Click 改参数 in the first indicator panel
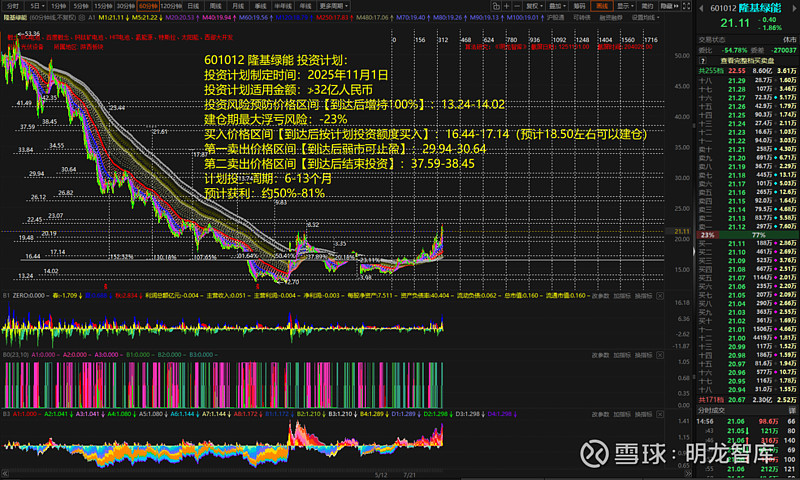Image resolution: width=800 pixels, height=480 pixels. (601, 297)
